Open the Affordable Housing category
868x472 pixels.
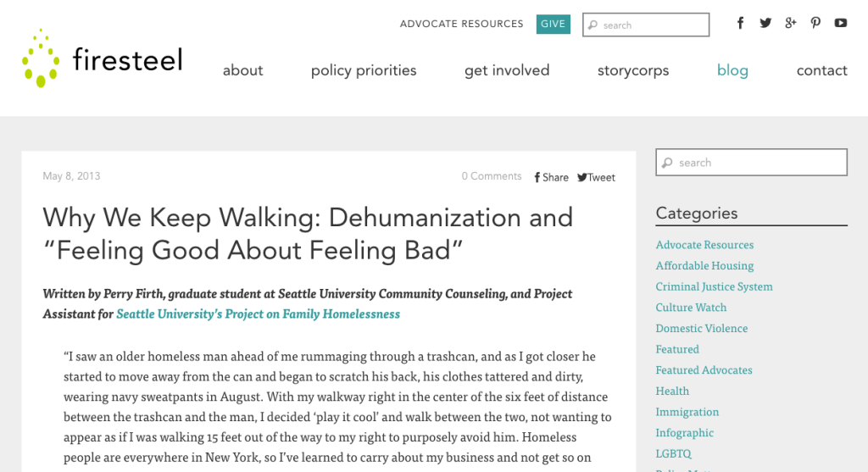pos(704,265)
